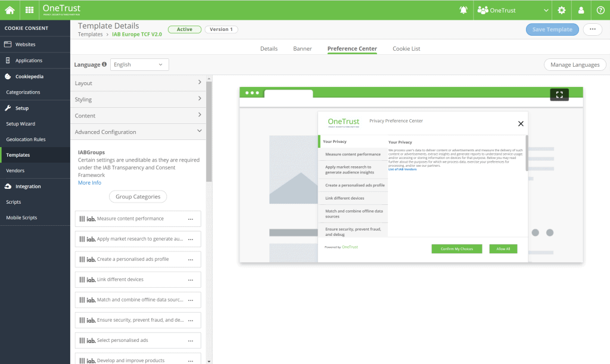Open options for Ensure security, prevent fraud
This screenshot has width=610, height=364.
tap(191, 320)
